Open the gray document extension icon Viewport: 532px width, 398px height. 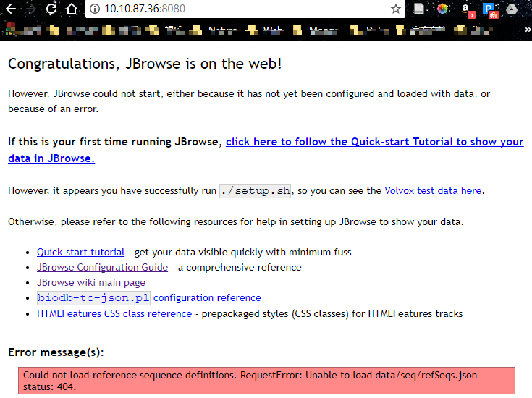(419, 9)
